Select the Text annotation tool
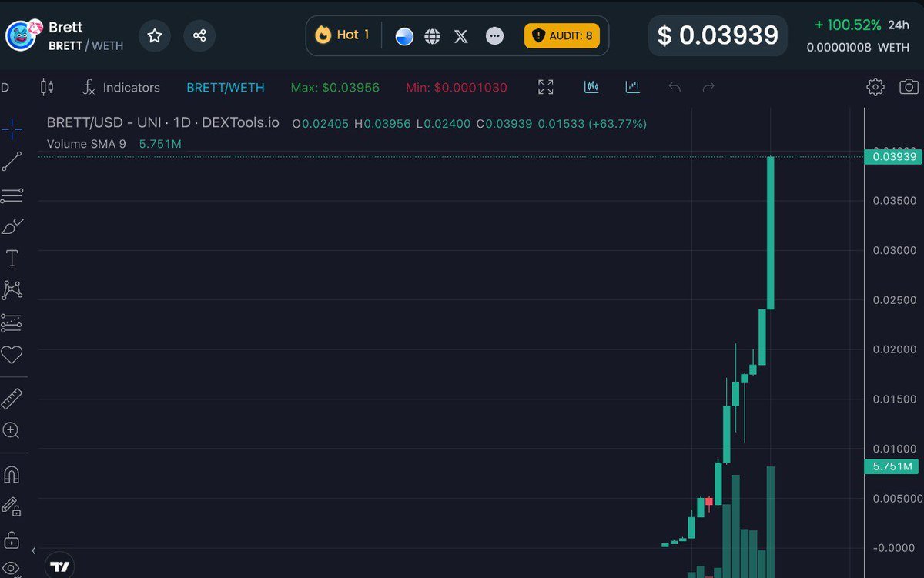Viewport: 924px width, 578px height. coord(12,258)
